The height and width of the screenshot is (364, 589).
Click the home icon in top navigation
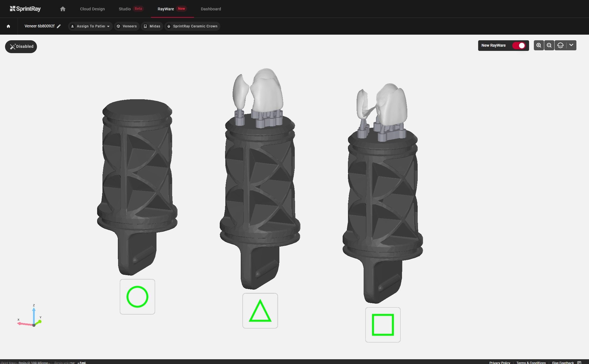[x=63, y=9]
